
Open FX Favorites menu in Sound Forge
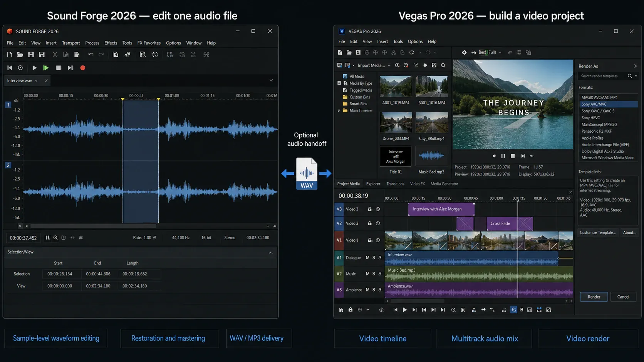pyautogui.click(x=149, y=43)
